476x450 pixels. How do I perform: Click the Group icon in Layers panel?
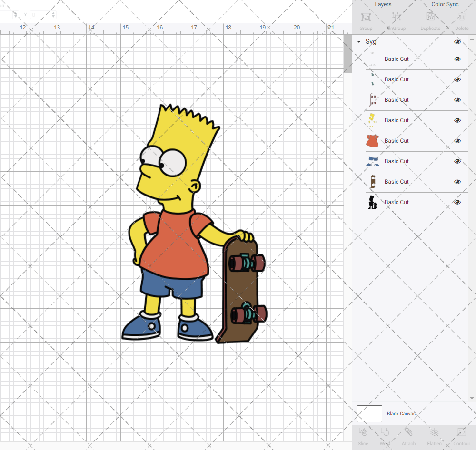366,17
